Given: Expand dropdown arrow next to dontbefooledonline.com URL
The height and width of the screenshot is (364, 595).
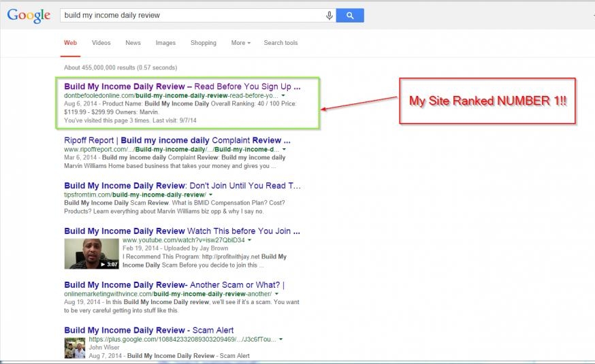Looking at the screenshot, I should pos(283,95).
